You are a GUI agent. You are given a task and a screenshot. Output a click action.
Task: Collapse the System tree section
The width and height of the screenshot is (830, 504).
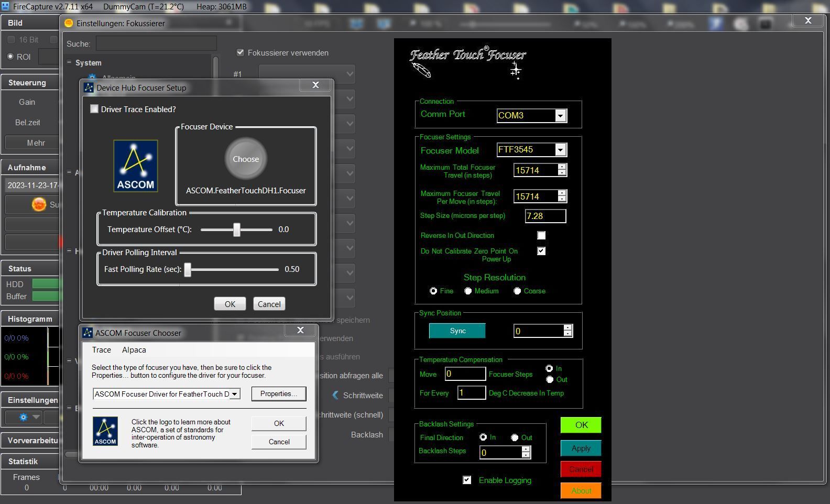(69, 62)
